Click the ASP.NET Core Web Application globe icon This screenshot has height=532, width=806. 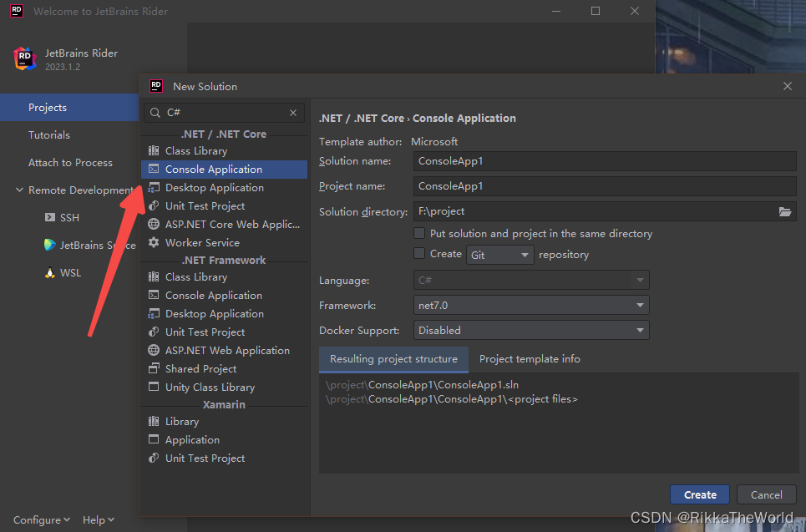point(153,224)
